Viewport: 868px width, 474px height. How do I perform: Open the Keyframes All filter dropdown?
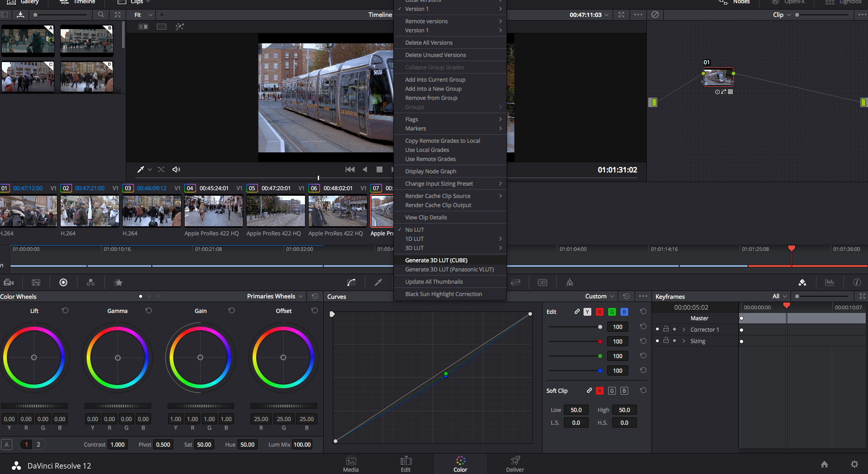coord(780,296)
